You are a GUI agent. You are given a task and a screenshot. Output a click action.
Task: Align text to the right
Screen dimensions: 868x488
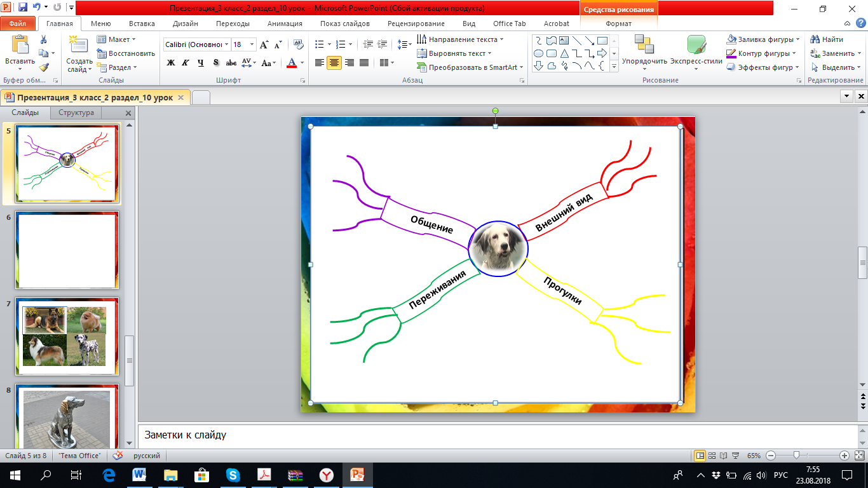point(349,63)
